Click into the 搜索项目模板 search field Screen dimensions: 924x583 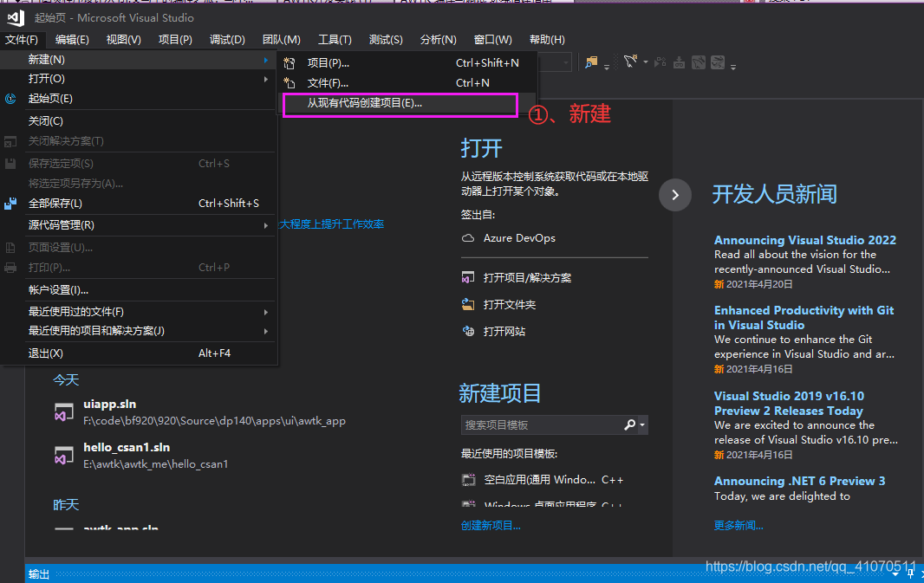[x=542, y=424]
